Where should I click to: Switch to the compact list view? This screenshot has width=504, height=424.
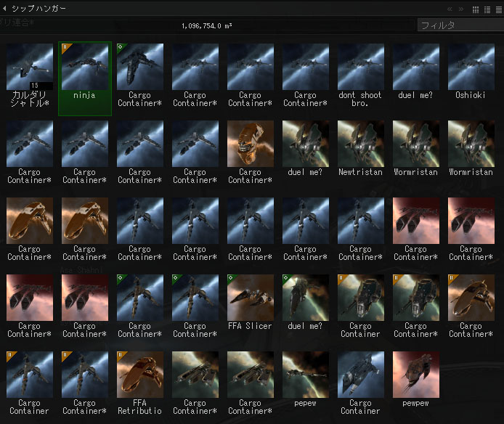coord(498,9)
